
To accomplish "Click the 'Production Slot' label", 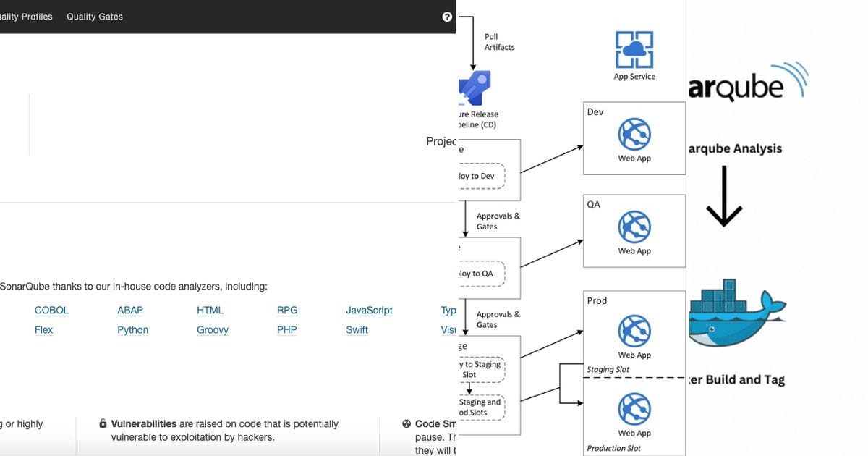I will coord(613,448).
